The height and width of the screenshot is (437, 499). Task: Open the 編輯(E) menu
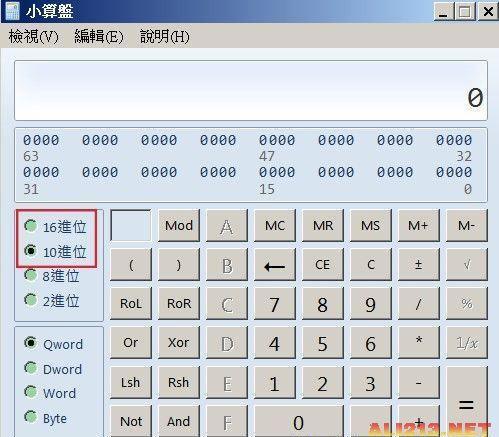[x=99, y=36]
